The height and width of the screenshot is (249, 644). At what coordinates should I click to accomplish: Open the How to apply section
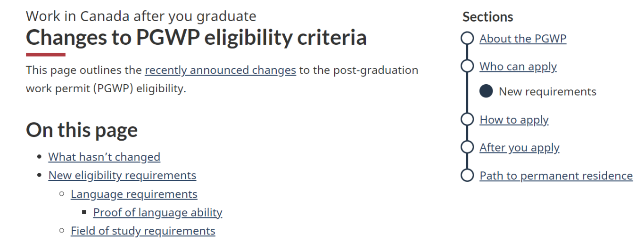(x=514, y=120)
